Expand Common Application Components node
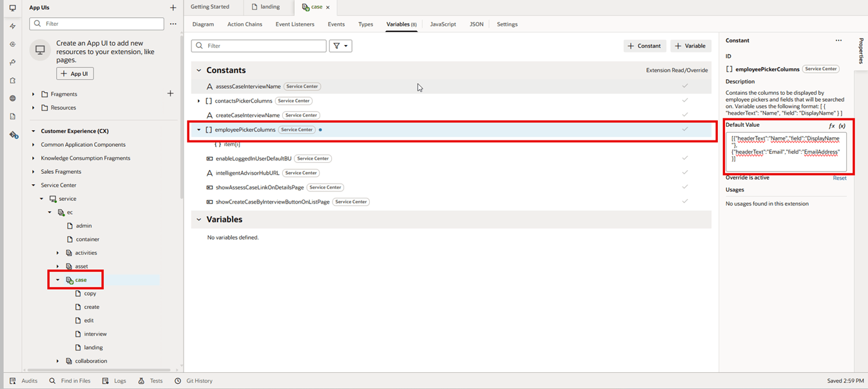 [34, 145]
